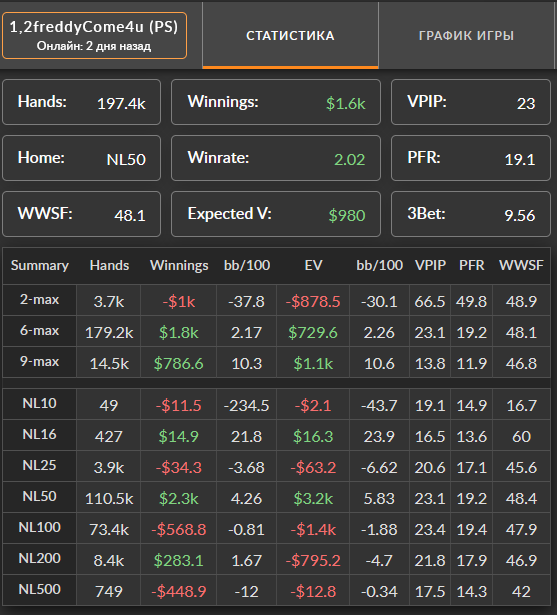This screenshot has height=615, width=557.
Task: Select the Winrate 2.02 card
Action: [276, 158]
